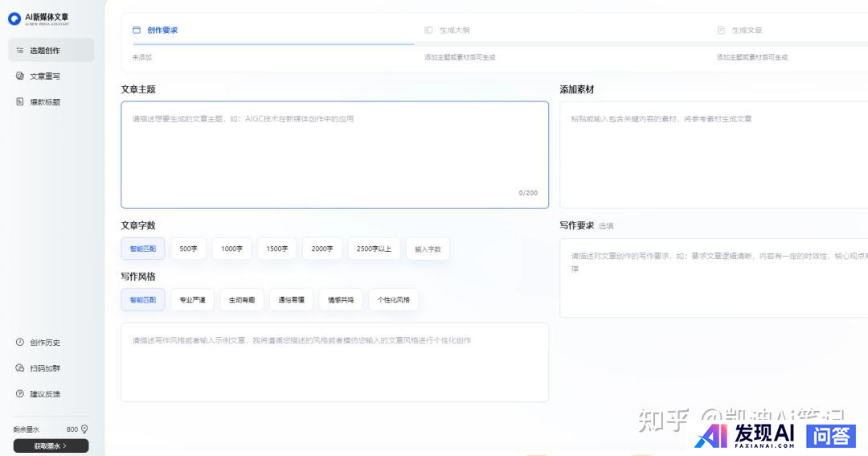Switch to the 生成大纲 step tab

pos(454,31)
